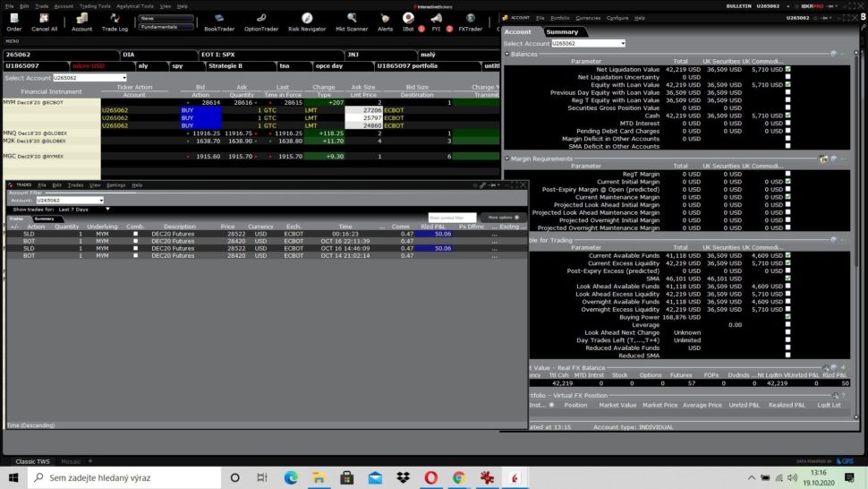Open Select Account dropdown in main window
The width and height of the screenshot is (868, 489).
89,78
